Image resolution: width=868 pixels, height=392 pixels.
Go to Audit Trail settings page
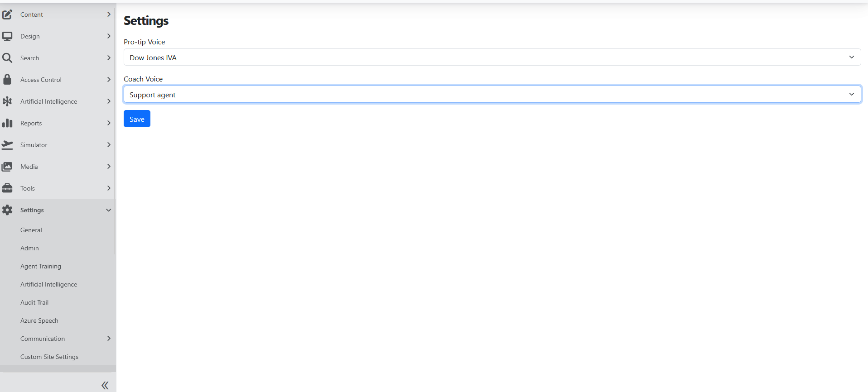(34, 302)
